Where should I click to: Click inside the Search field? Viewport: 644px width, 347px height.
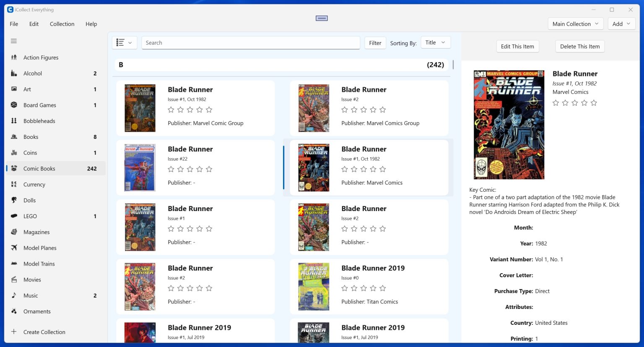click(x=251, y=42)
